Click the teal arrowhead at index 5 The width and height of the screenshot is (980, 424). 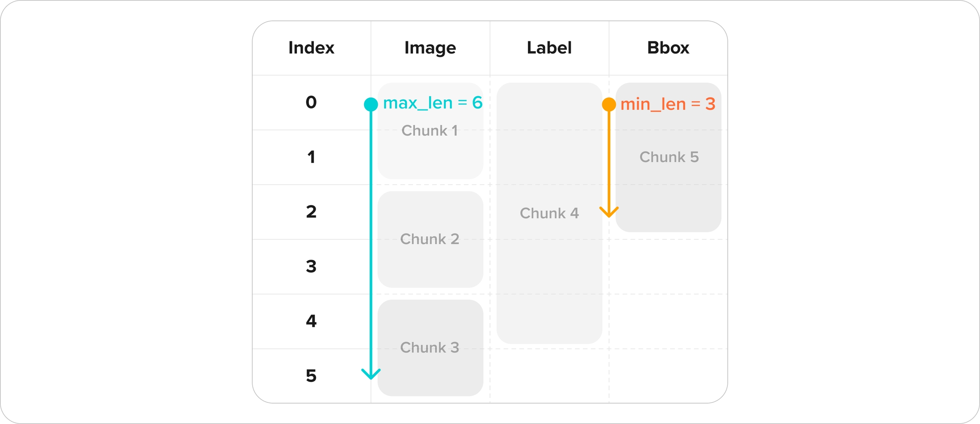coord(371,375)
